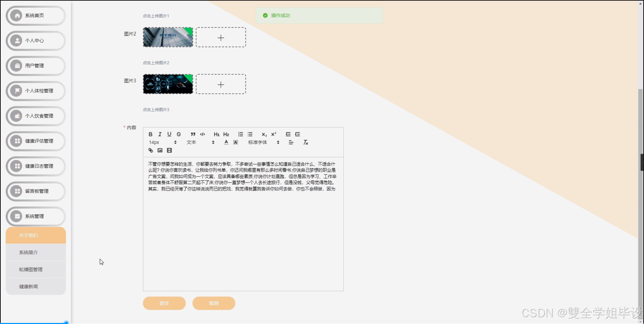
Task: Click the insert image icon
Action: pyautogui.click(x=160, y=150)
